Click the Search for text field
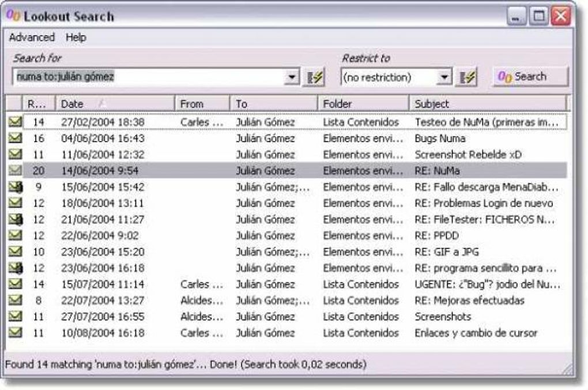The width and height of the screenshot is (588, 390). [149, 77]
